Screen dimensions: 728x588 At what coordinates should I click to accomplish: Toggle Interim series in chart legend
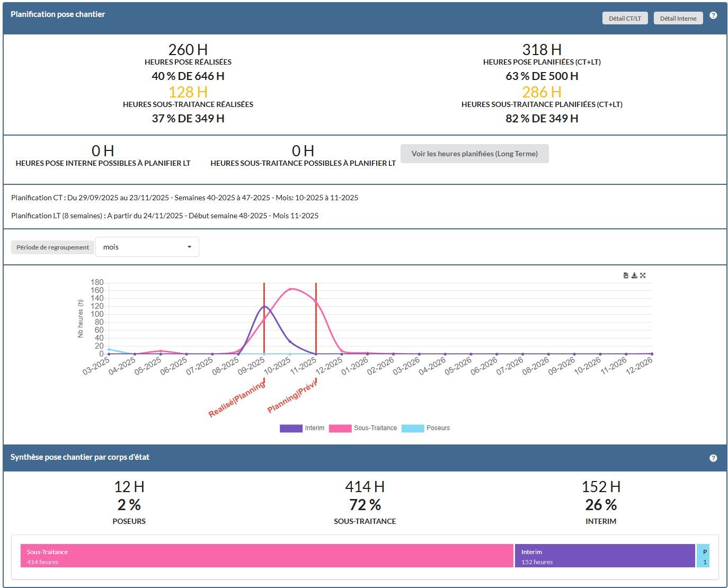[302, 428]
